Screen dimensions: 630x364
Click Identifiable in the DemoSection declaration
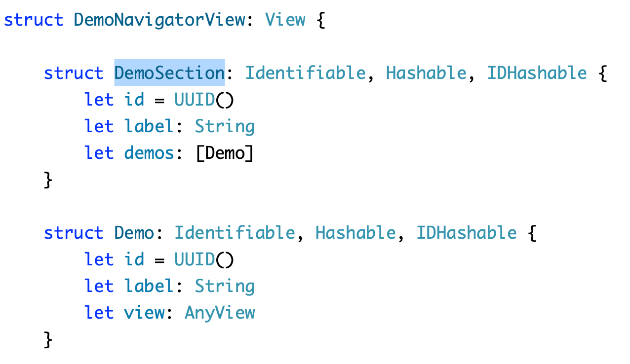(305, 73)
